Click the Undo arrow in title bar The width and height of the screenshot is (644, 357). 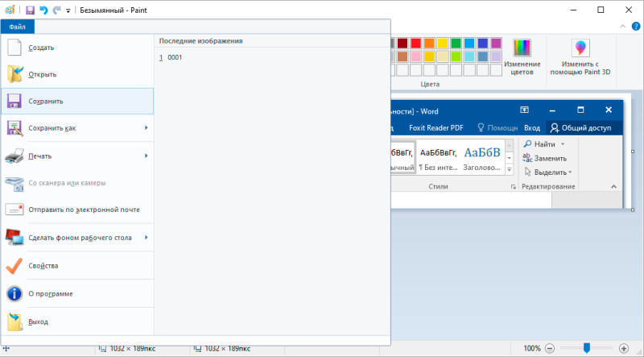(x=43, y=10)
